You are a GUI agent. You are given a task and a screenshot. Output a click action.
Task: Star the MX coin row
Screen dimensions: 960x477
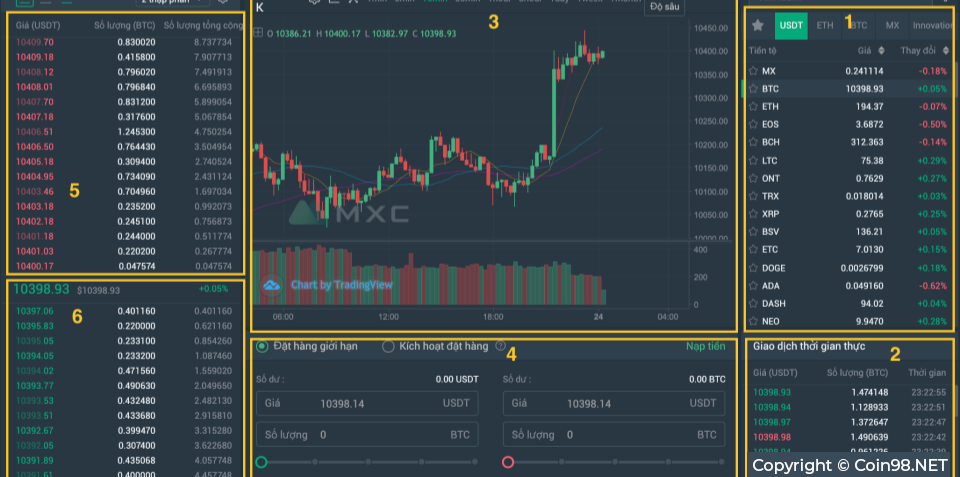[x=753, y=71]
